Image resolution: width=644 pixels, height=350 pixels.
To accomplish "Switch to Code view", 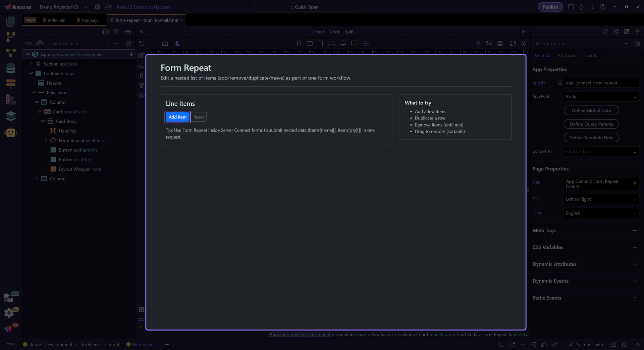I will (x=334, y=32).
